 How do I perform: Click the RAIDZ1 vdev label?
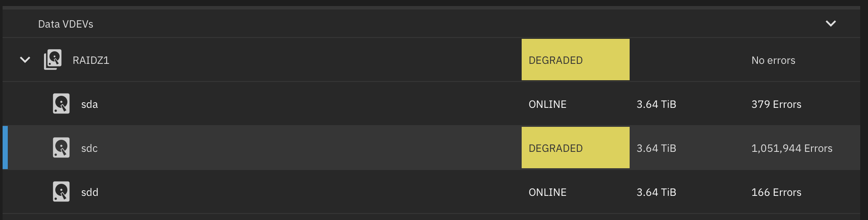pyautogui.click(x=91, y=60)
